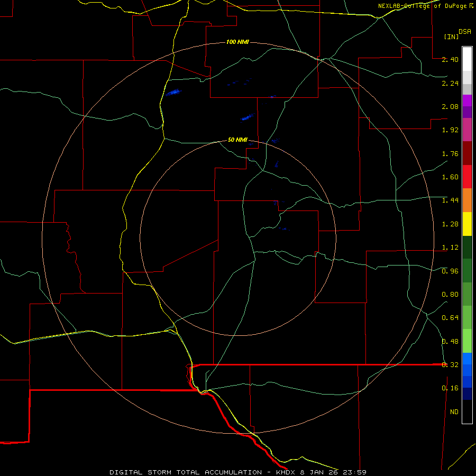Click the light blue swatch above 0.32

[467, 359]
